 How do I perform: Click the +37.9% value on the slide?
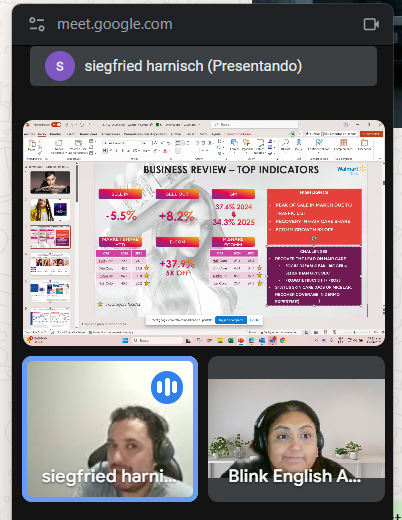[177, 264]
